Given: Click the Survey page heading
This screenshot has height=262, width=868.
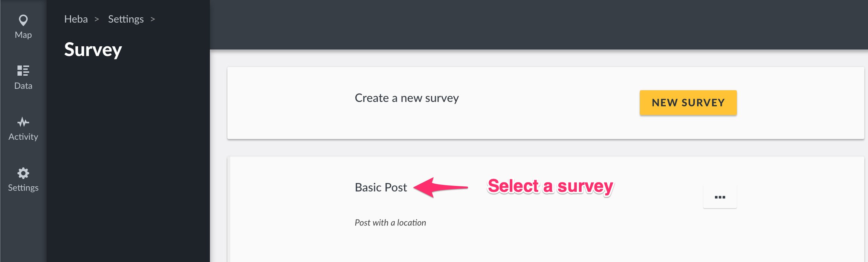Looking at the screenshot, I should pos(93,50).
